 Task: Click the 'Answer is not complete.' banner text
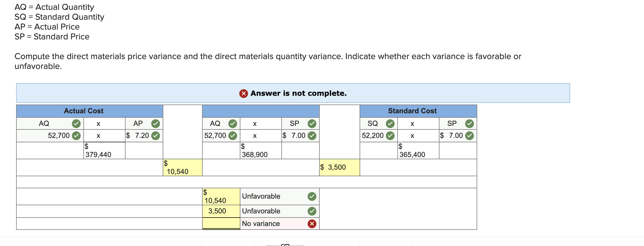[x=299, y=93]
